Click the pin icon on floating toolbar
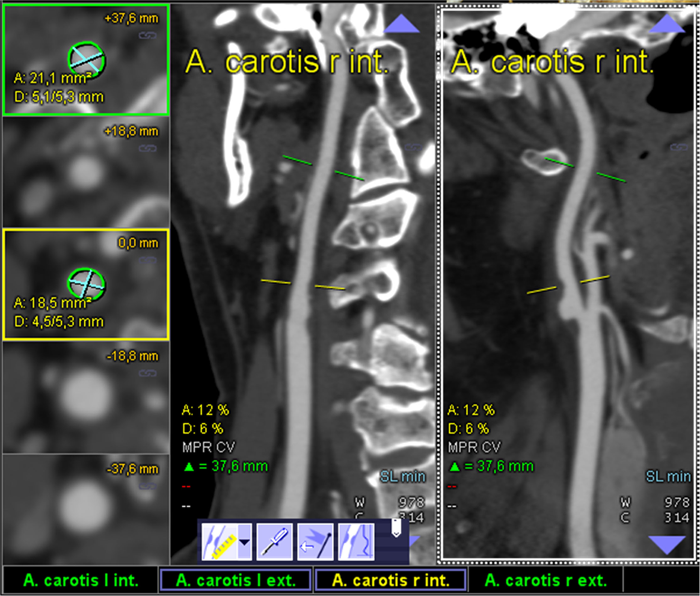 (396, 528)
